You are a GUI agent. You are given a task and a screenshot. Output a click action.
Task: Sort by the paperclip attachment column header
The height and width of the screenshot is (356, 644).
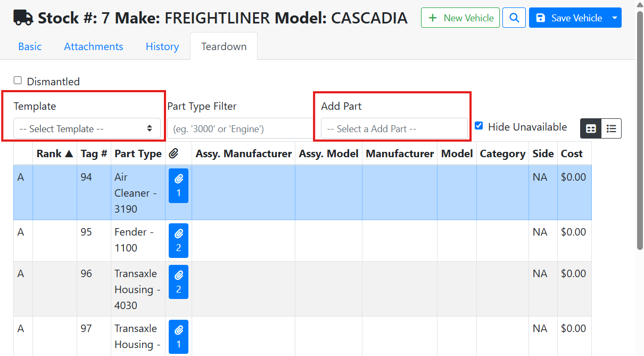coord(174,153)
